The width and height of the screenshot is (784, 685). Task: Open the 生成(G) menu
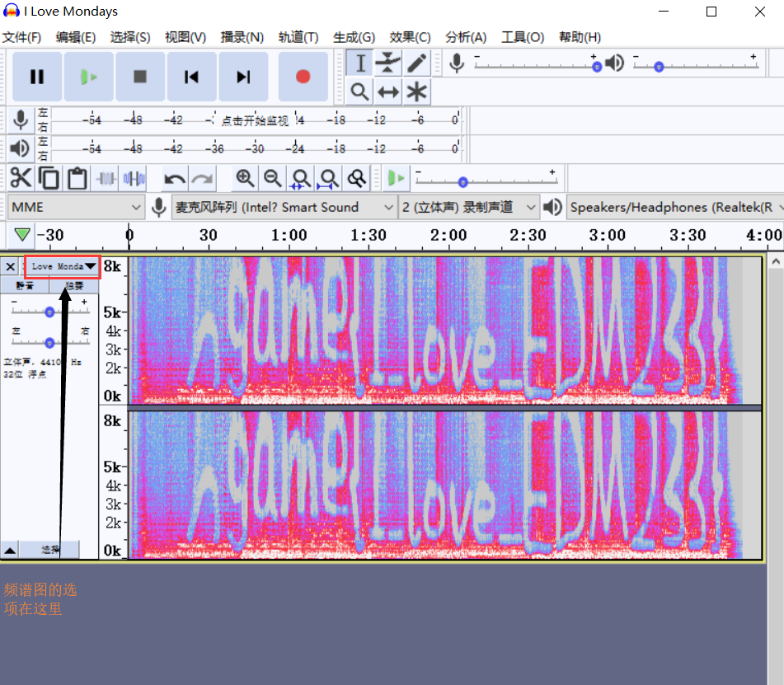pyautogui.click(x=354, y=37)
